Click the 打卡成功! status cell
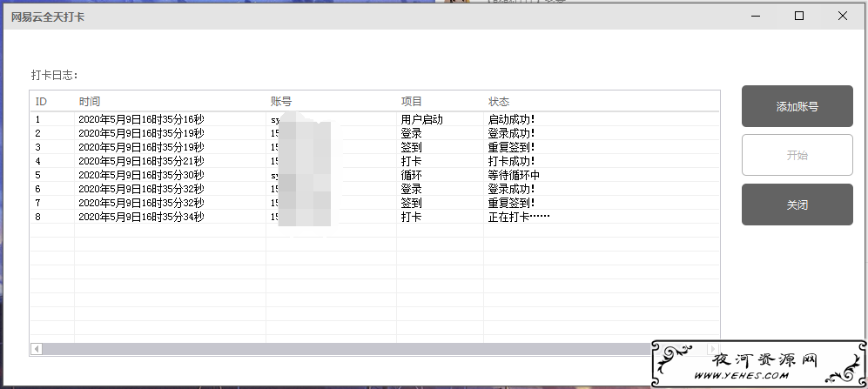Image resolution: width=868 pixels, height=389 pixels. pyautogui.click(x=512, y=161)
